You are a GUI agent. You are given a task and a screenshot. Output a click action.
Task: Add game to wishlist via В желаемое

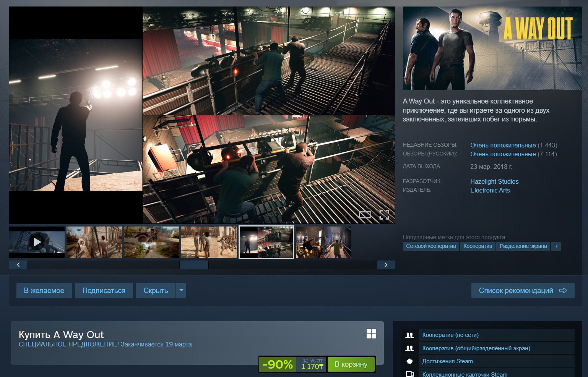[x=44, y=291]
